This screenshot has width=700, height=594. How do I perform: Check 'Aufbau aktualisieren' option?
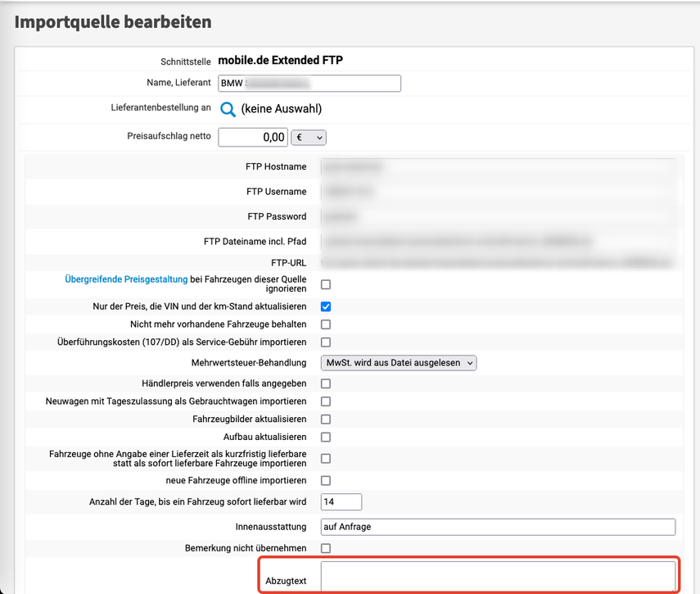click(325, 437)
